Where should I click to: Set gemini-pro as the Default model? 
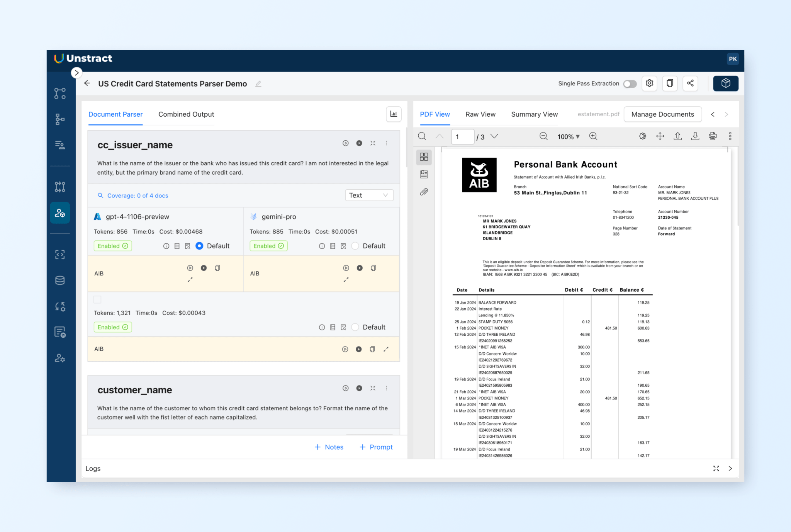(x=355, y=246)
